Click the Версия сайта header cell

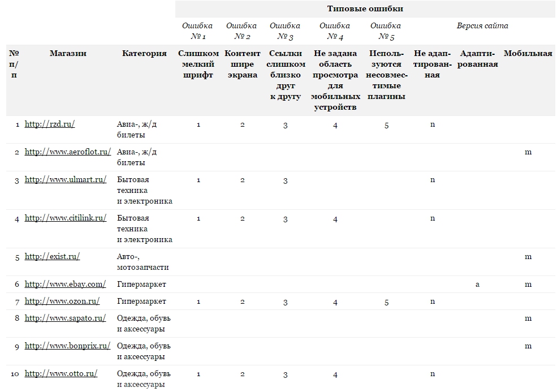pos(478,25)
